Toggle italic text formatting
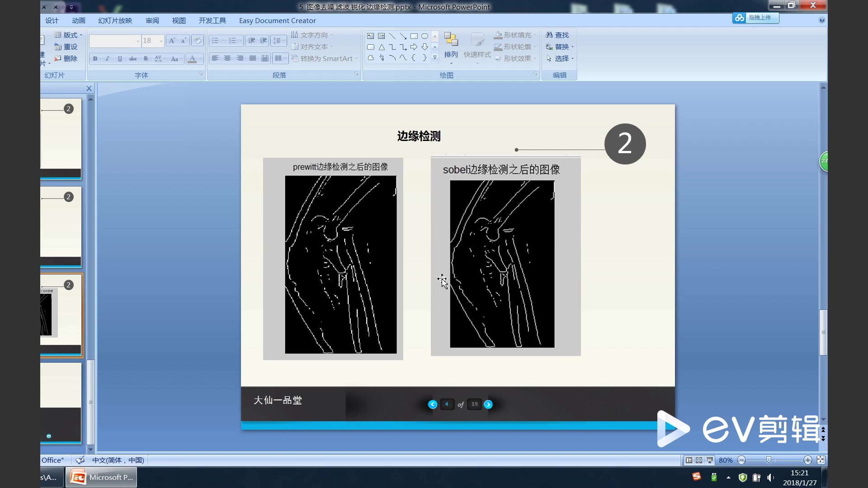The height and width of the screenshot is (488, 868). pyautogui.click(x=107, y=59)
